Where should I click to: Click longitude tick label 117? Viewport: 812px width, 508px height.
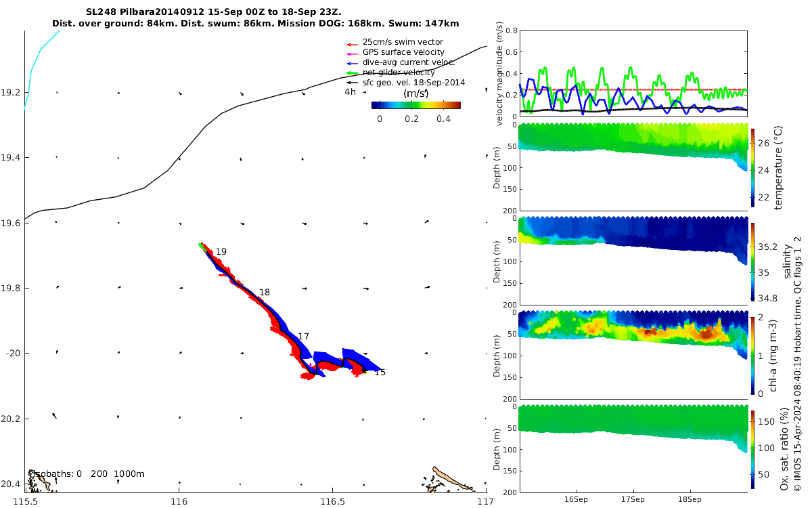(485, 503)
